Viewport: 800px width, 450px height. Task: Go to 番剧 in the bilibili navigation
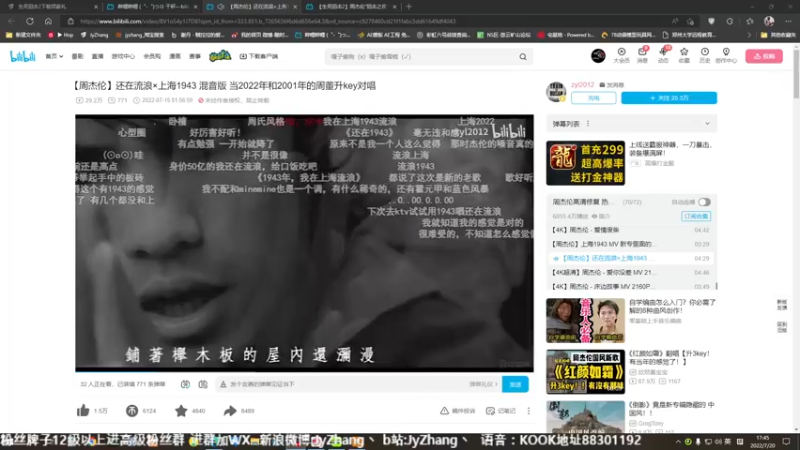point(77,56)
